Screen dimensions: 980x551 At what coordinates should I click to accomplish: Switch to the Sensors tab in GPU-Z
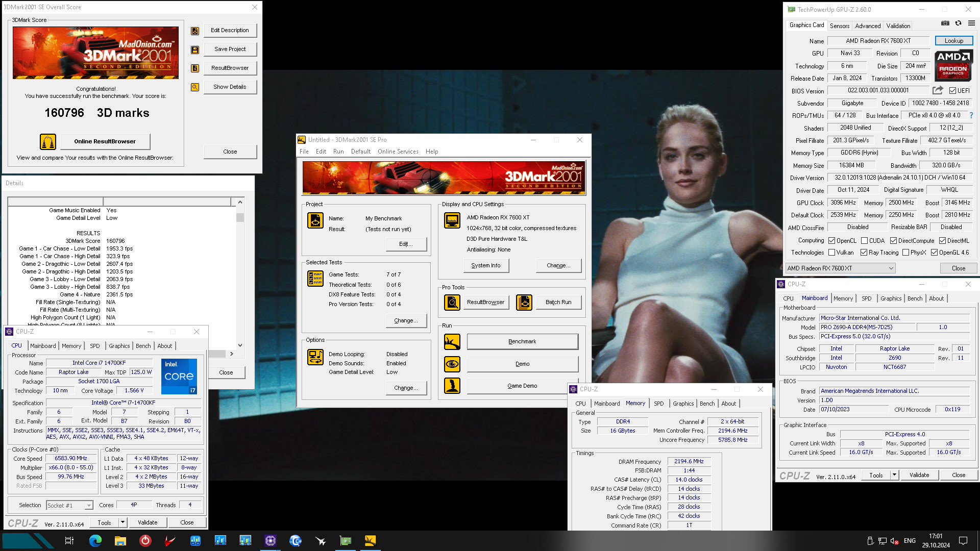[x=840, y=26]
